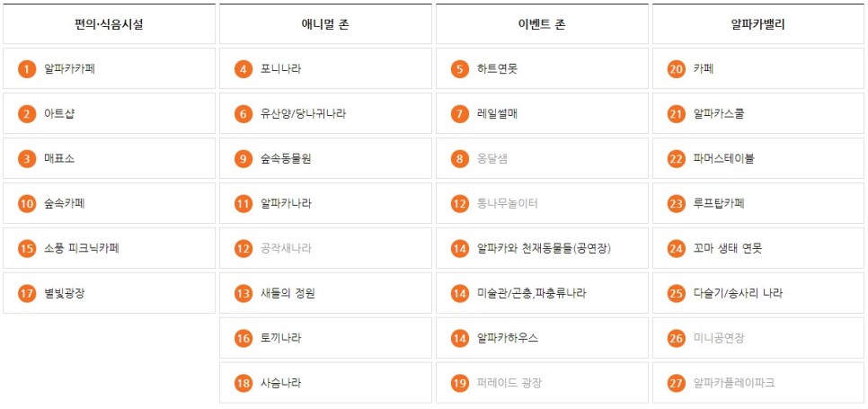Select the number 9 badge beside 숲속동물원
868x409 pixels.
click(243, 159)
